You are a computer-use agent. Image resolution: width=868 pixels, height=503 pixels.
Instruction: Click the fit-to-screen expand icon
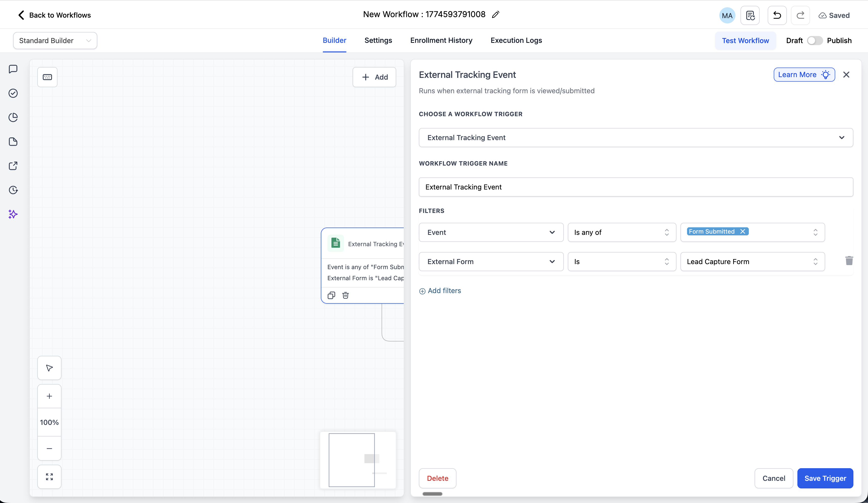point(49,477)
